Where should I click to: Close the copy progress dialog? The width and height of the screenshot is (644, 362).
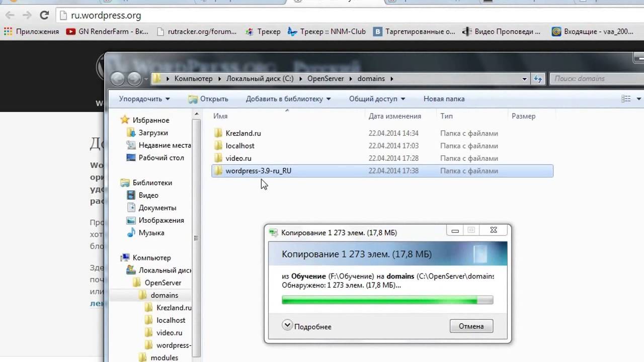point(494,231)
